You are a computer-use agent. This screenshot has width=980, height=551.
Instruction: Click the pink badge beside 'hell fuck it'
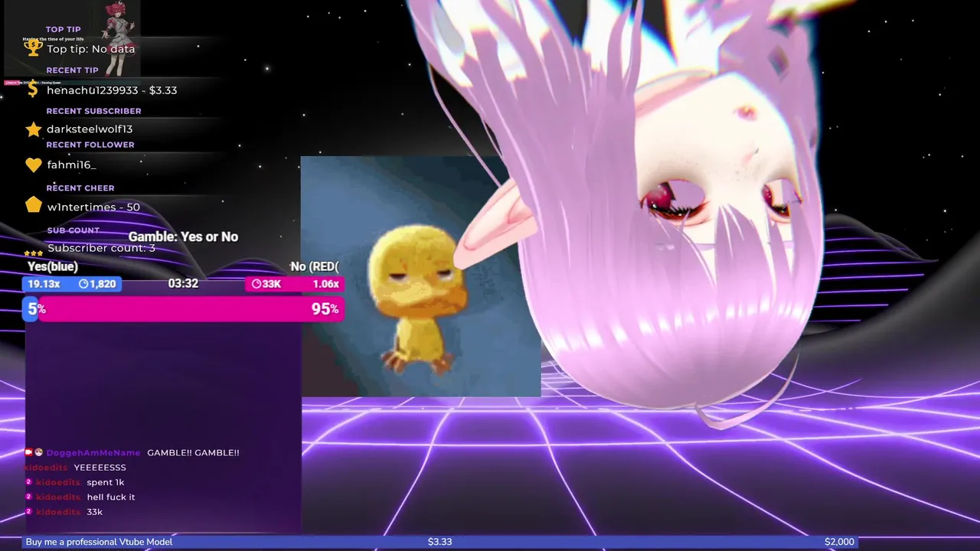(x=29, y=497)
